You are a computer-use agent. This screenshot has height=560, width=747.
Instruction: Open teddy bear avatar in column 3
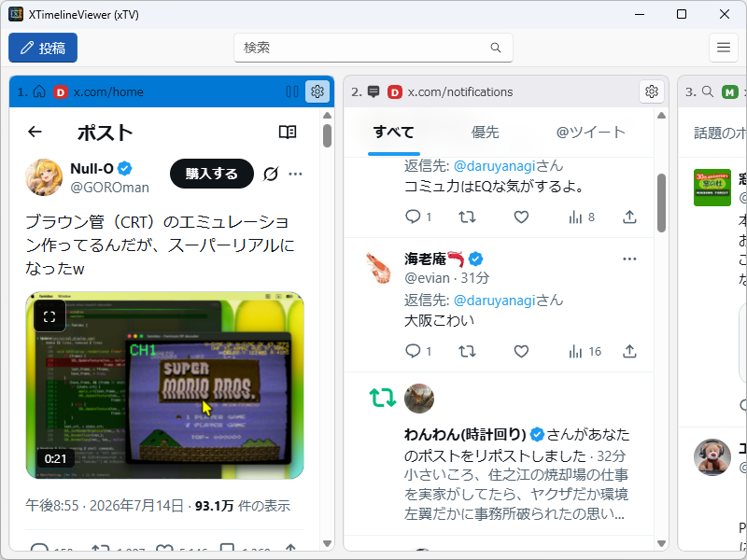(x=712, y=457)
